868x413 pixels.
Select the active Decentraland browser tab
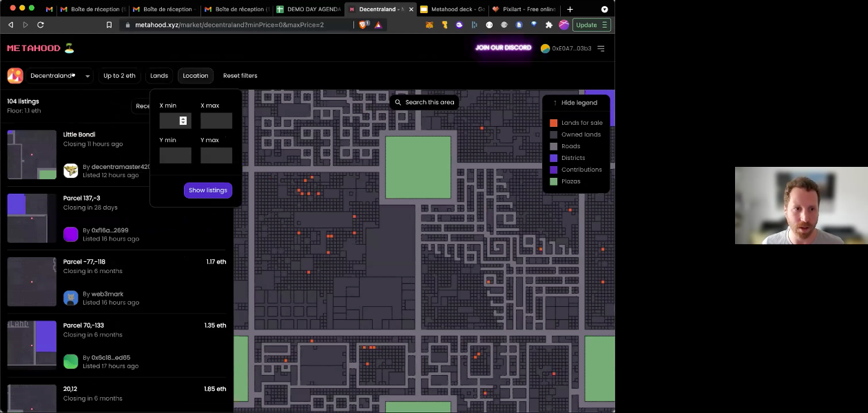381,9
